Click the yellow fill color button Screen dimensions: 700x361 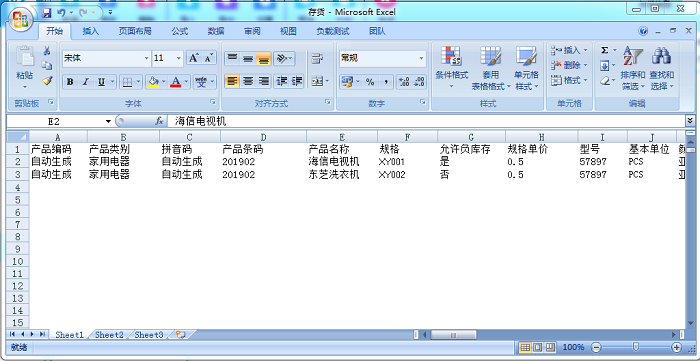[153, 82]
